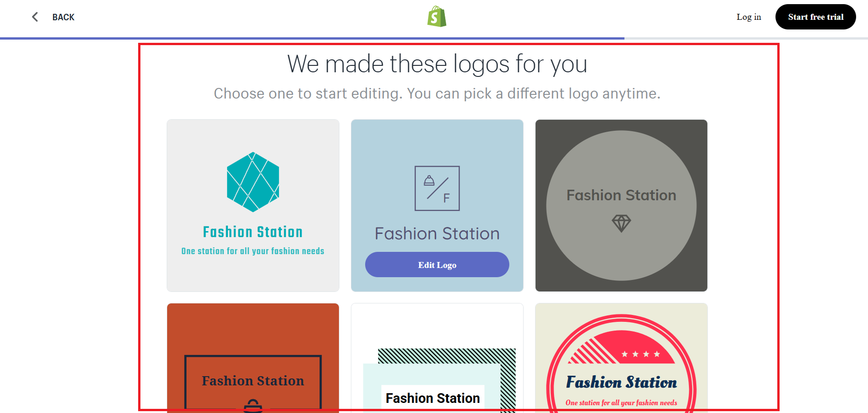Click the teal hexagon logo icon
Image resolution: width=868 pixels, height=413 pixels.
pos(253,182)
